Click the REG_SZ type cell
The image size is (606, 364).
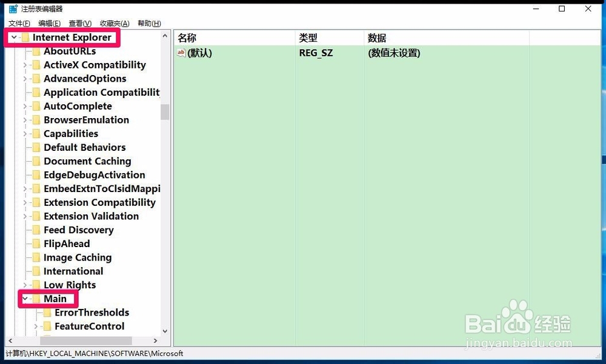(316, 53)
